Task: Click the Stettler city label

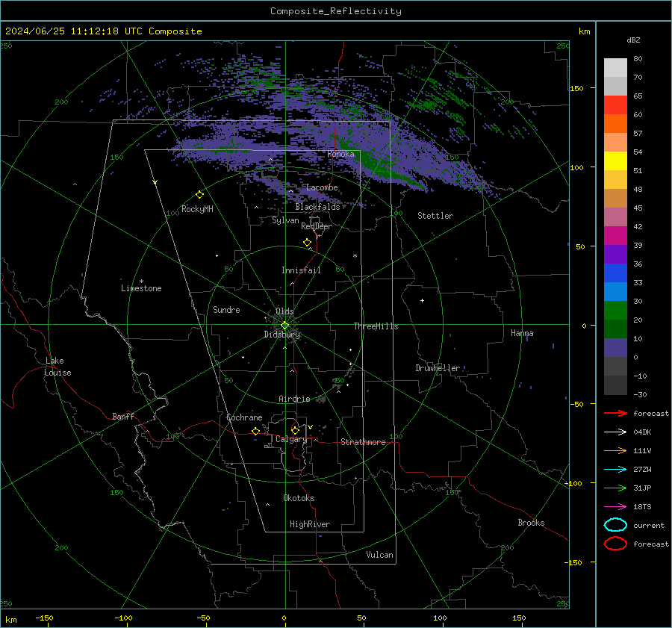Action: [x=435, y=216]
